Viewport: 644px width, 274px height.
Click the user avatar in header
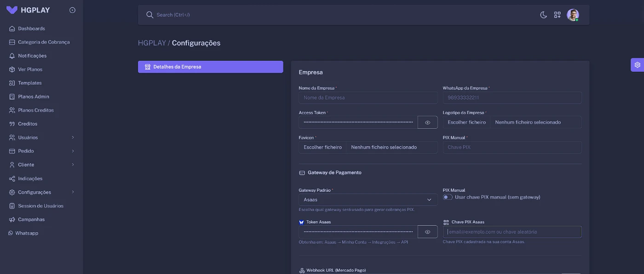click(573, 15)
